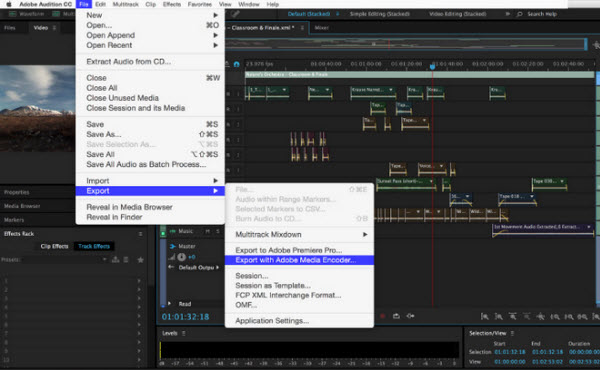
Task: Open the New submenu in File menu
Action: coord(150,15)
